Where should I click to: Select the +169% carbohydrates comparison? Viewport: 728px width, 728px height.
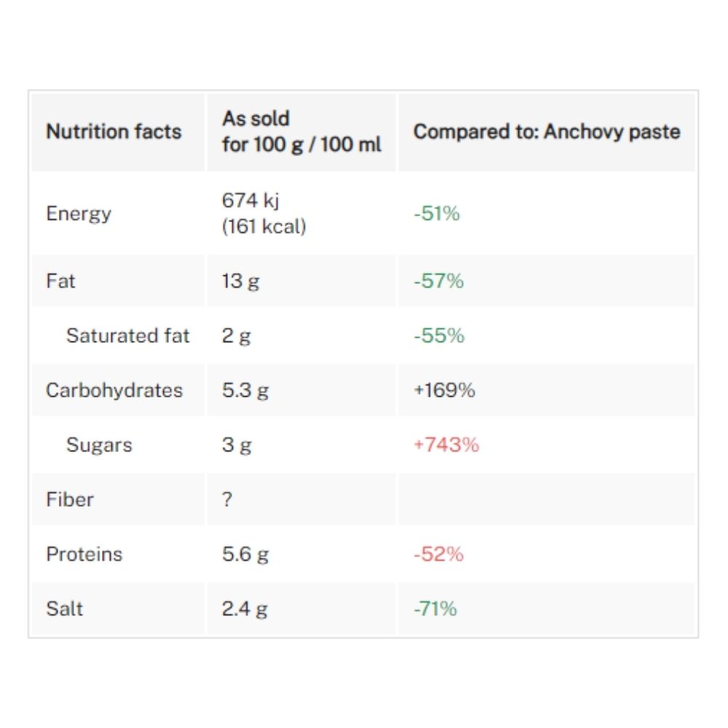(444, 390)
